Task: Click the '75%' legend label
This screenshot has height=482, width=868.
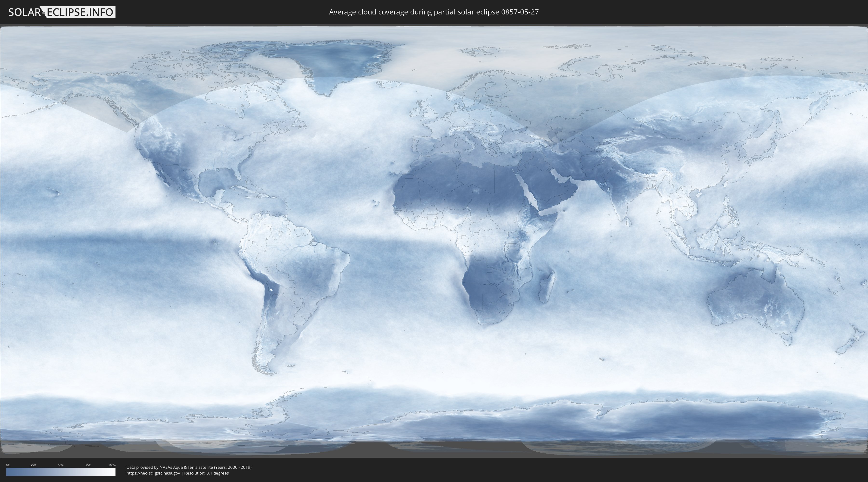Action: [88, 465]
